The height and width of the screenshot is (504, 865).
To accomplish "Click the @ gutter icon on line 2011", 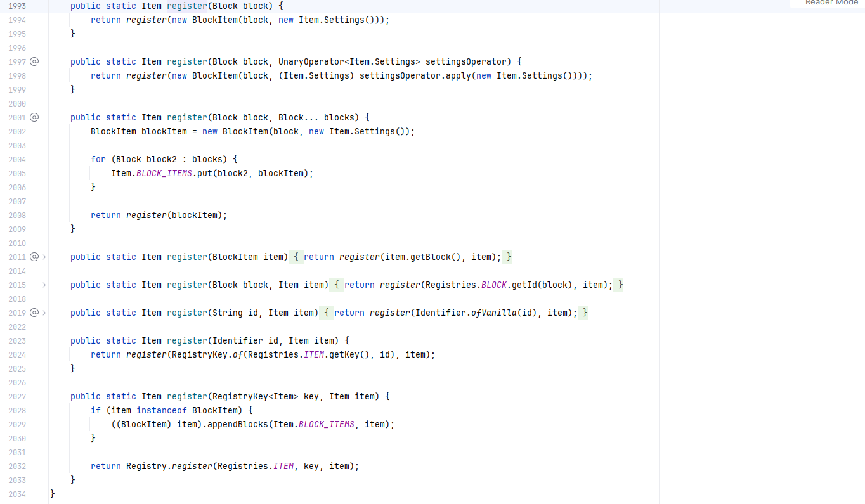I will pyautogui.click(x=34, y=257).
